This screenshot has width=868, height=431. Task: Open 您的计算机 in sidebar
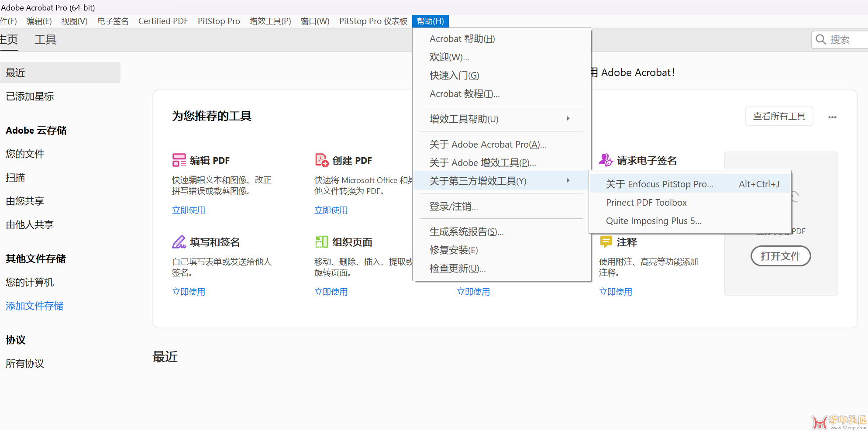point(30,283)
